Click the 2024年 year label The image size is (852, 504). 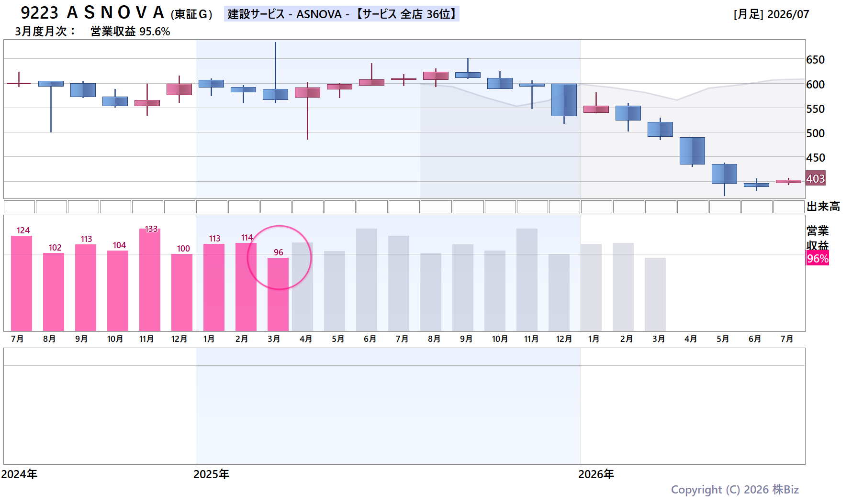point(19,474)
